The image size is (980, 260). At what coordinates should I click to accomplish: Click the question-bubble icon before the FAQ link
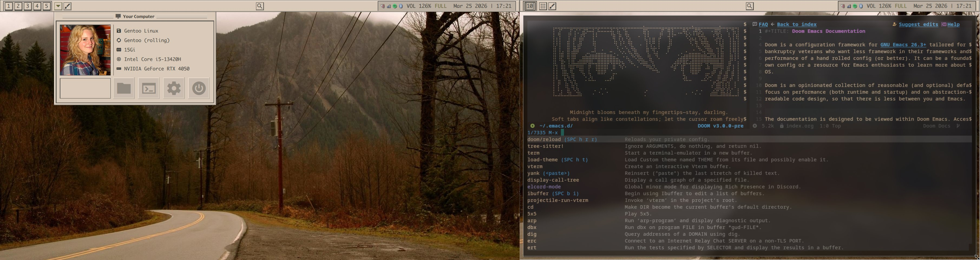[755, 24]
